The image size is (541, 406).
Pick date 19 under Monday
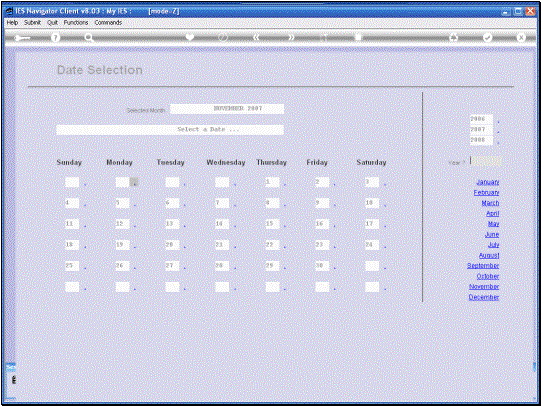coord(122,245)
